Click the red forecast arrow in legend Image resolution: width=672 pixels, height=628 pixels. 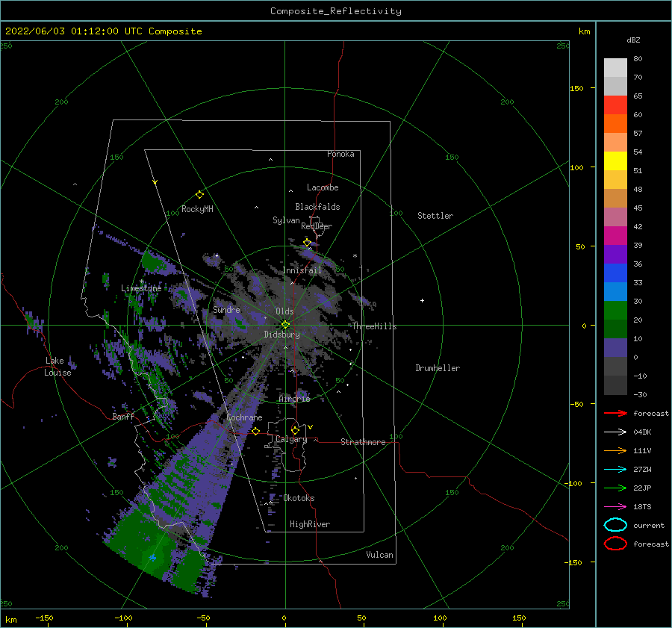tap(615, 413)
